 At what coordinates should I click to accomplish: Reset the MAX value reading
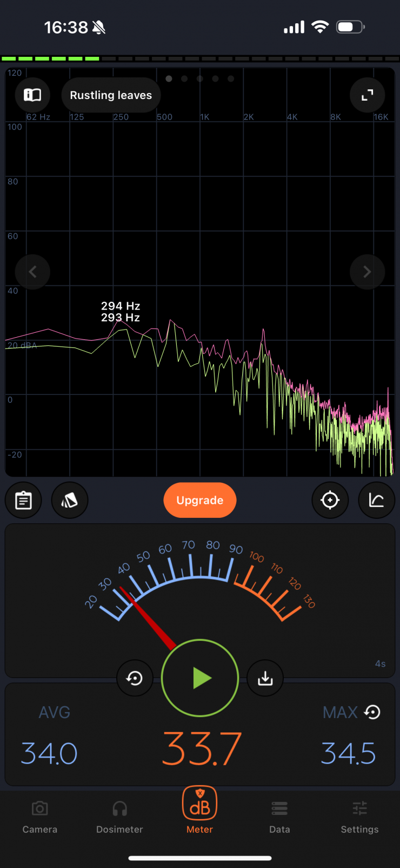pyautogui.click(x=372, y=712)
